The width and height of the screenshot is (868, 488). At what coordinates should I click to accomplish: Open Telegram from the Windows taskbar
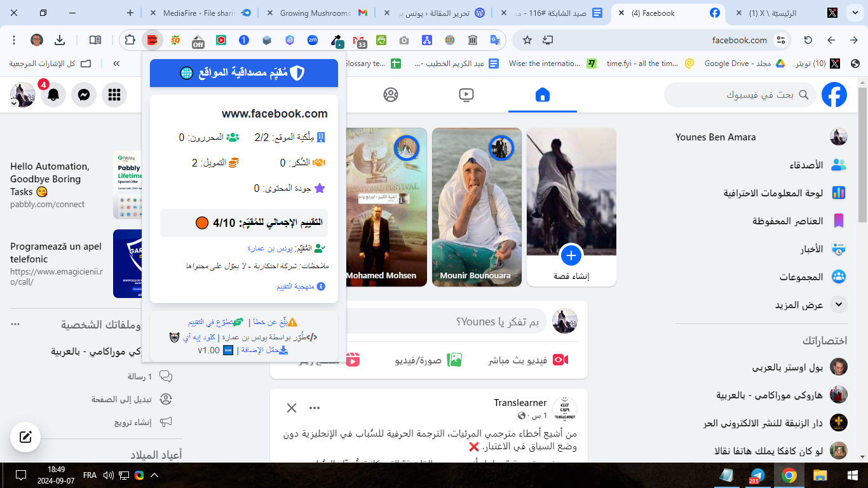(x=756, y=475)
